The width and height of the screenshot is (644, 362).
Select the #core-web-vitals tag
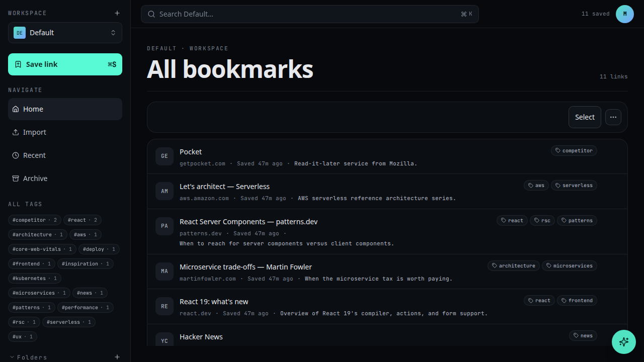pyautogui.click(x=42, y=249)
